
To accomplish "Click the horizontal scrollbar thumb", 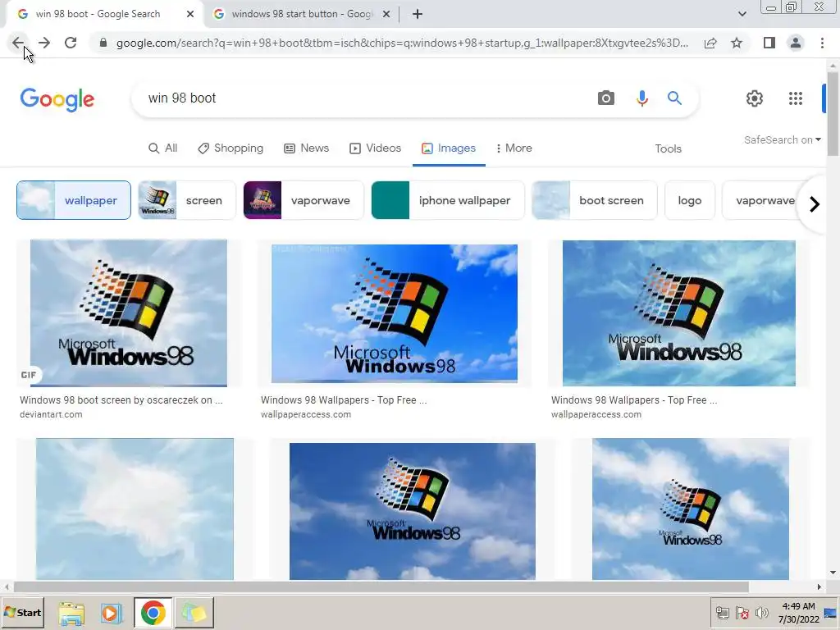I will [x=381, y=587].
